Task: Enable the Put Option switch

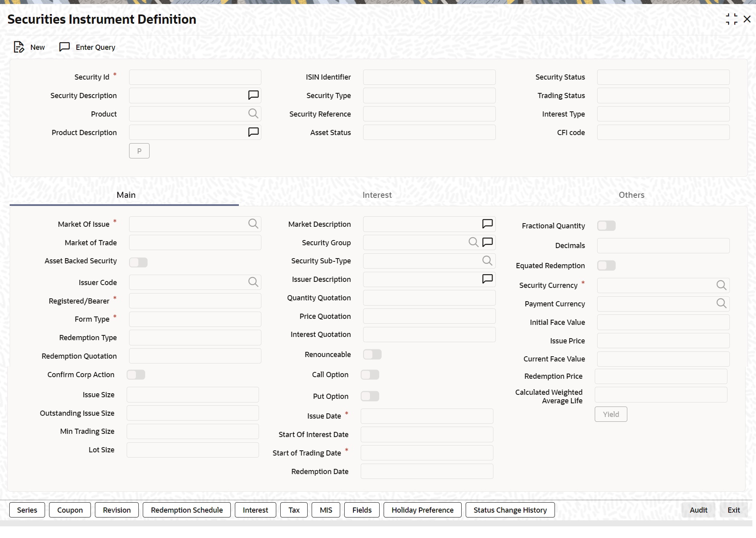Action: click(x=370, y=396)
